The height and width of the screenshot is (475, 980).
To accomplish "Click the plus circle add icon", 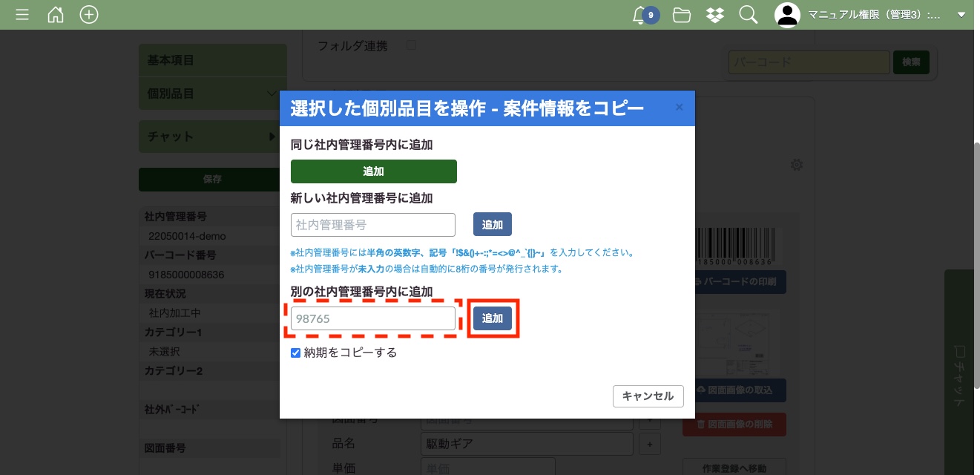I will click(89, 15).
